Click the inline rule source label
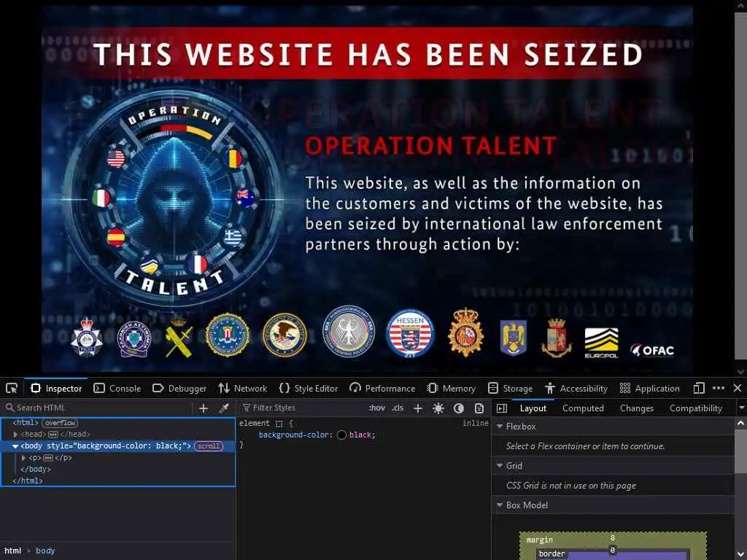Screen dimensions: 747x560 pos(475,423)
